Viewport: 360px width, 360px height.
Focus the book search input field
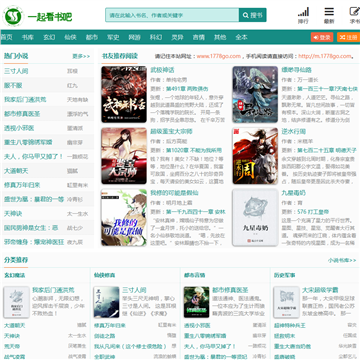tap(172, 15)
